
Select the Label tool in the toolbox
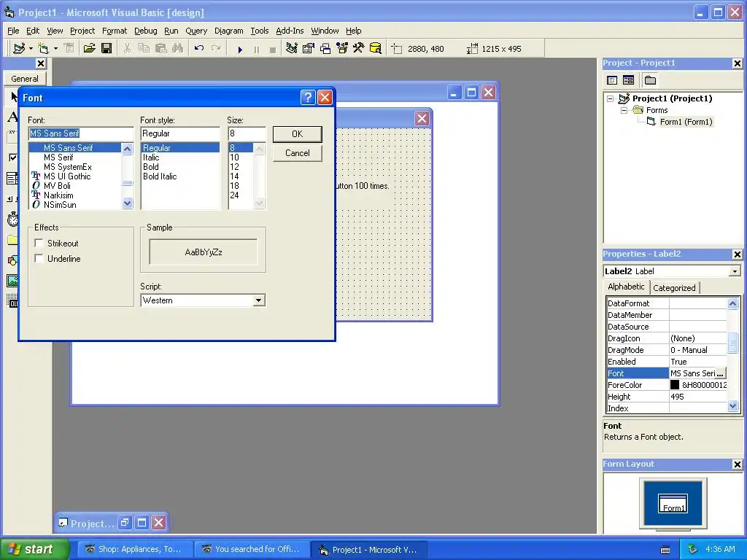[x=12, y=117]
